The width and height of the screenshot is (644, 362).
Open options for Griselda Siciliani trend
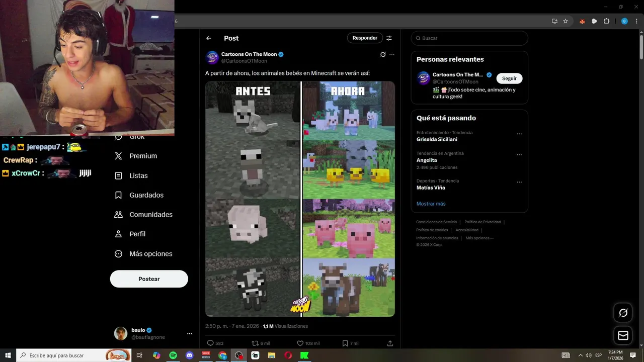(519, 134)
